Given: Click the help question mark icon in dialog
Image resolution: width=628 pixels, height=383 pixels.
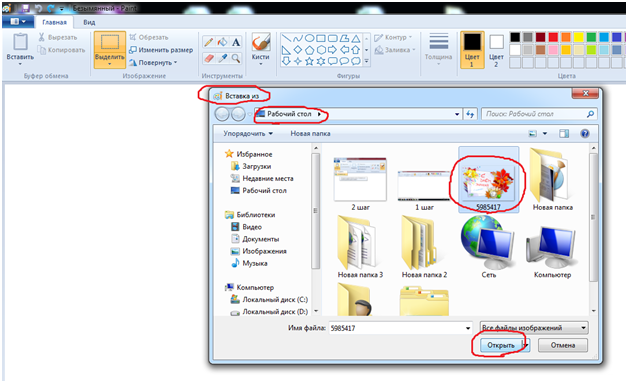Looking at the screenshot, I should tap(584, 133).
